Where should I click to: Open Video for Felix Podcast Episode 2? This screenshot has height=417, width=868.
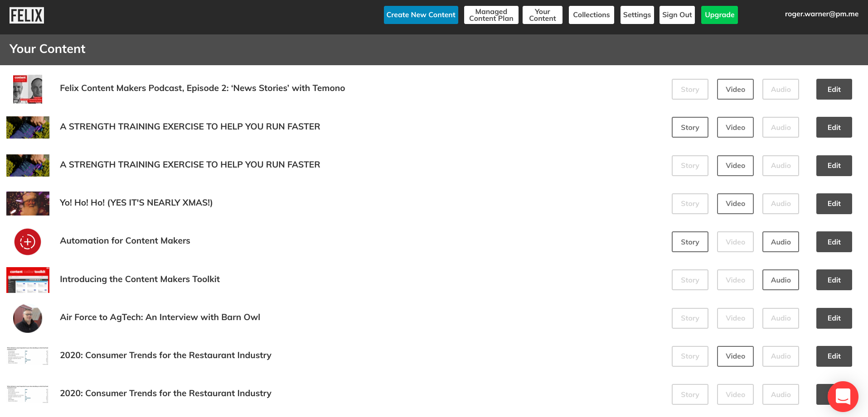click(x=735, y=89)
